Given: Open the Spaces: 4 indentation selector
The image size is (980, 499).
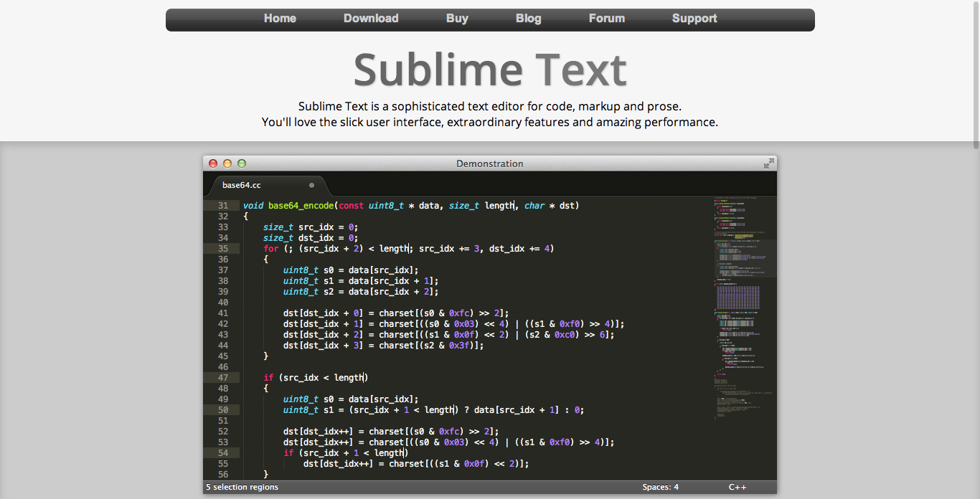Looking at the screenshot, I should (660, 488).
